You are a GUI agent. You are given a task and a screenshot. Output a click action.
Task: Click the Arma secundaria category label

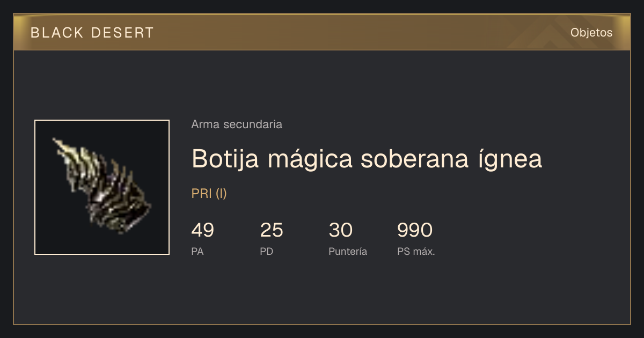point(237,124)
